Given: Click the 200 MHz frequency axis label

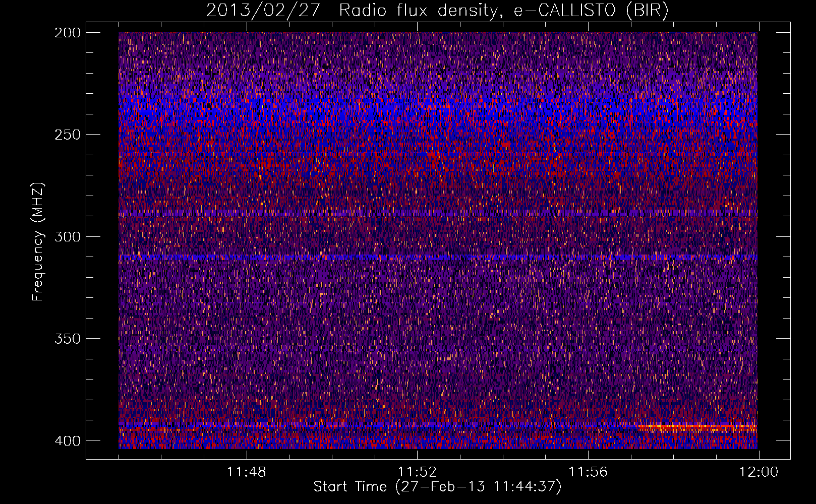Looking at the screenshot, I should (x=67, y=33).
